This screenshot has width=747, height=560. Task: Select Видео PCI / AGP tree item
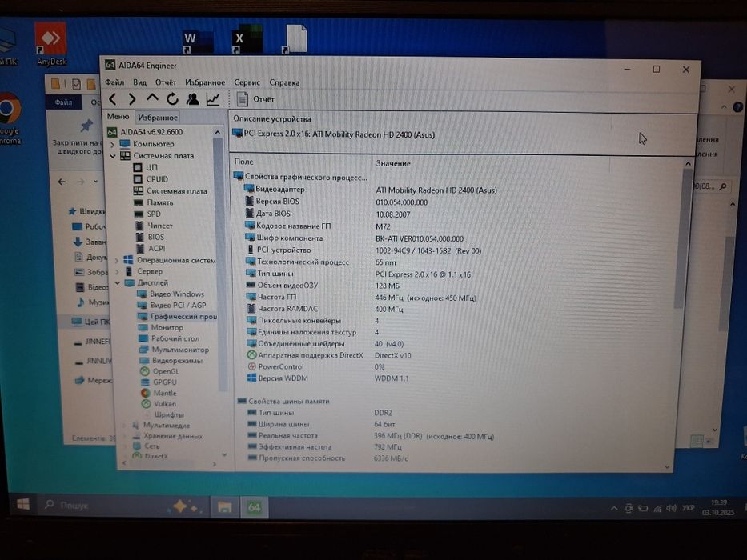pyautogui.click(x=171, y=306)
